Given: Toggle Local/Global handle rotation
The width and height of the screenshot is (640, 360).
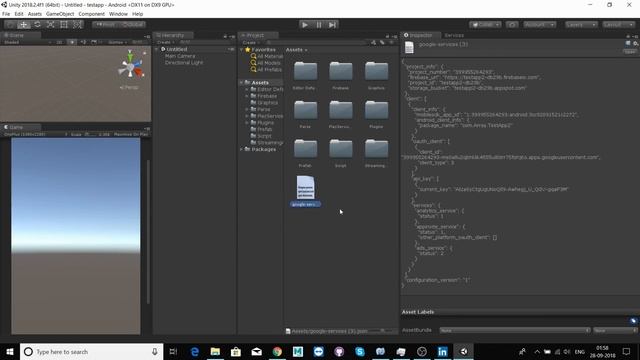Looking at the screenshot, I should pyautogui.click(x=132, y=24).
